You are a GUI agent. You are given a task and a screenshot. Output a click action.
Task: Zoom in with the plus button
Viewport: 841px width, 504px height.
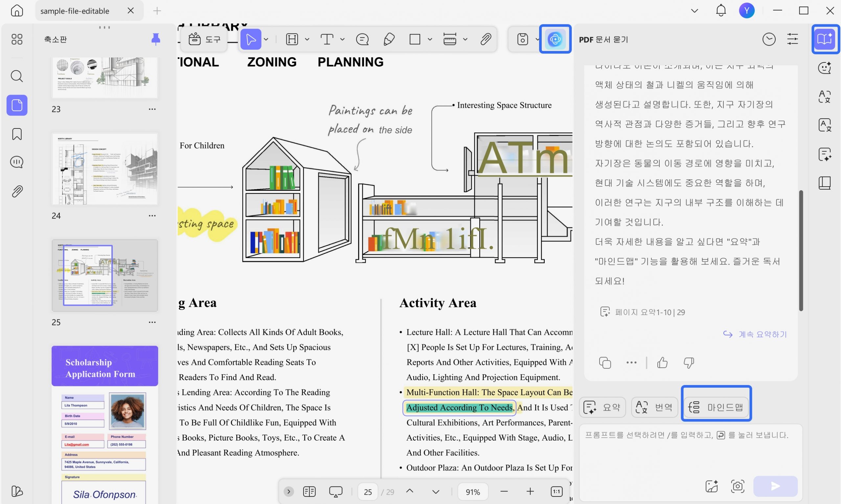coord(530,492)
